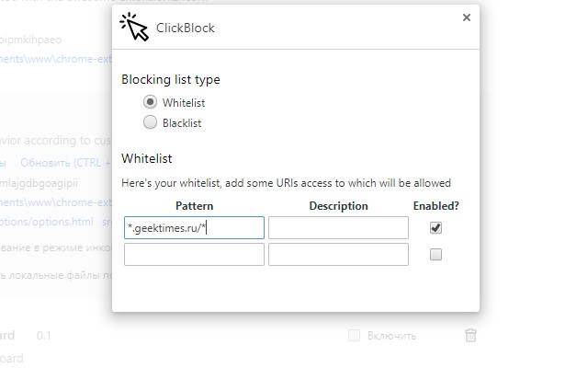Click the Pattern column header

point(194,206)
